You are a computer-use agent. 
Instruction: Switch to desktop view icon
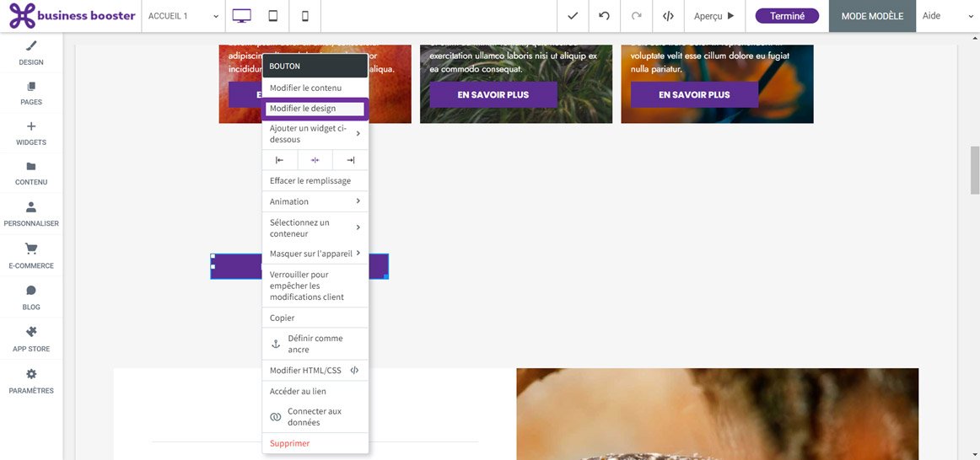[242, 16]
